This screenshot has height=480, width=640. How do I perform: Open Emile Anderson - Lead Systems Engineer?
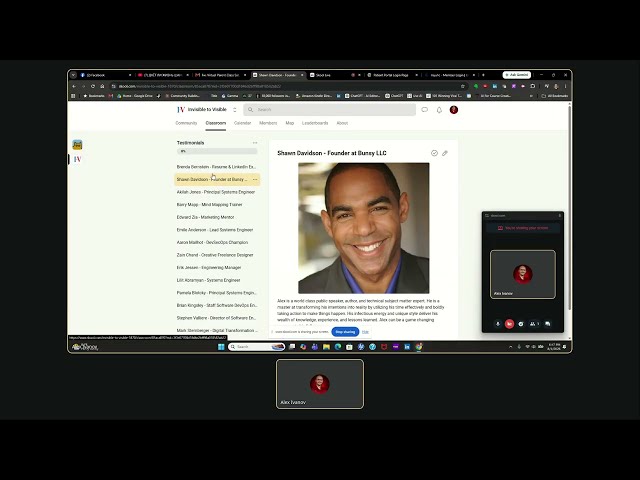point(216,230)
